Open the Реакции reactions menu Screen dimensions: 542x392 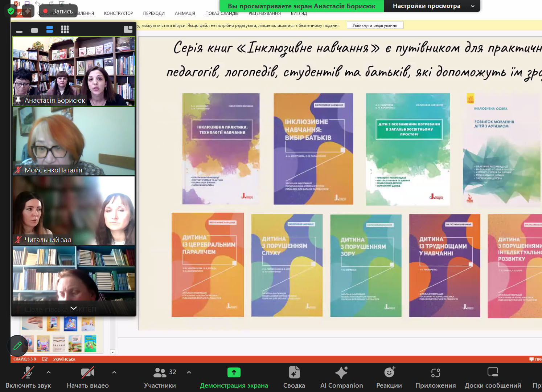pyautogui.click(x=389, y=377)
